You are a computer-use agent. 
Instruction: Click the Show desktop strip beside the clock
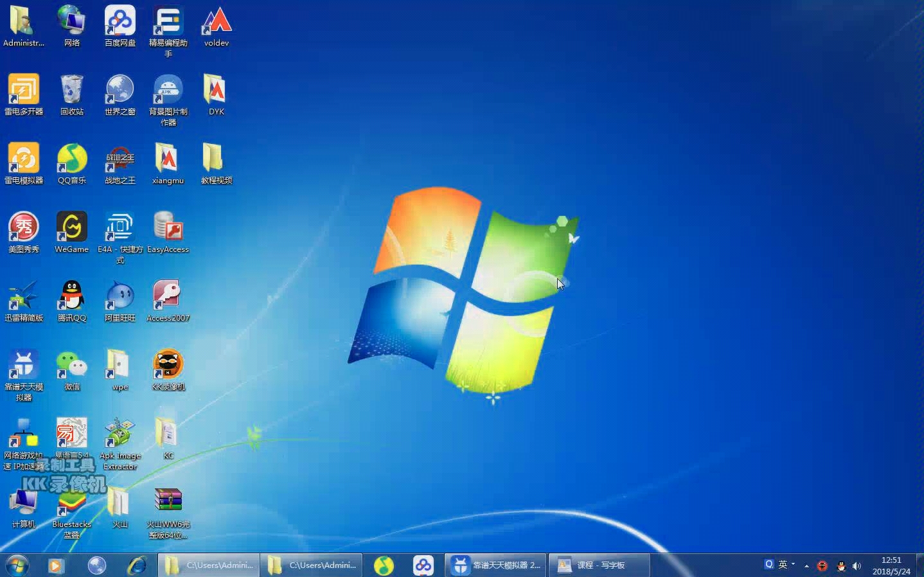tap(920, 565)
